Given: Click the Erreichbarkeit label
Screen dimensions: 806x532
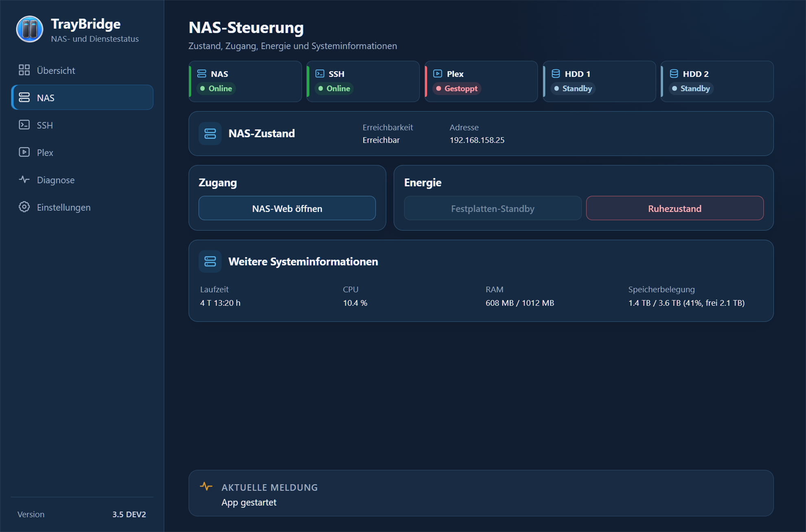Looking at the screenshot, I should [388, 127].
